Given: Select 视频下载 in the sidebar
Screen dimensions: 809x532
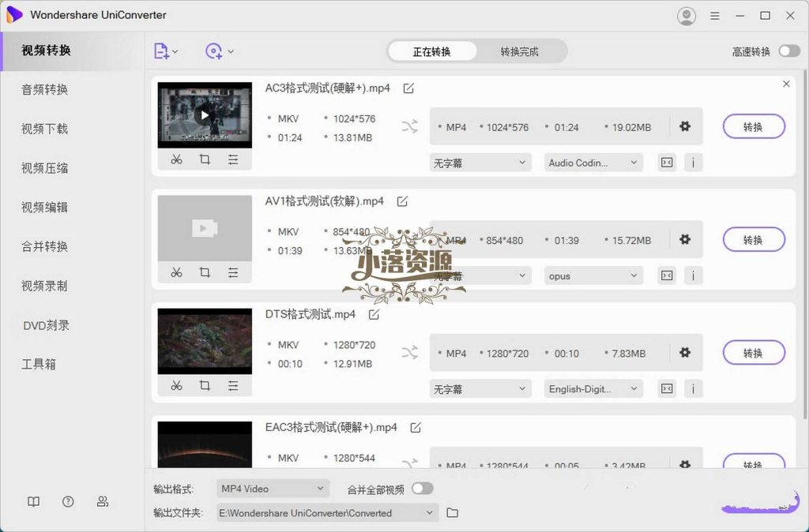Looking at the screenshot, I should 45,129.
